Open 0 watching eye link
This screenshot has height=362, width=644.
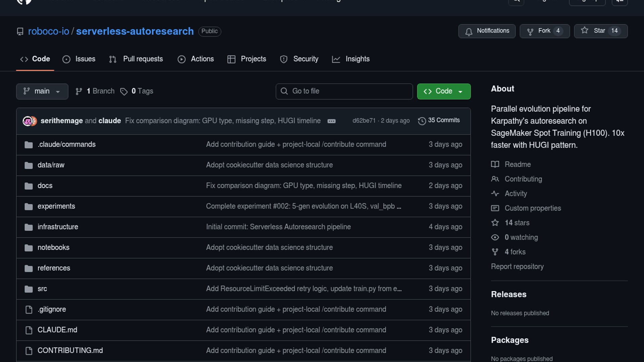521,237
